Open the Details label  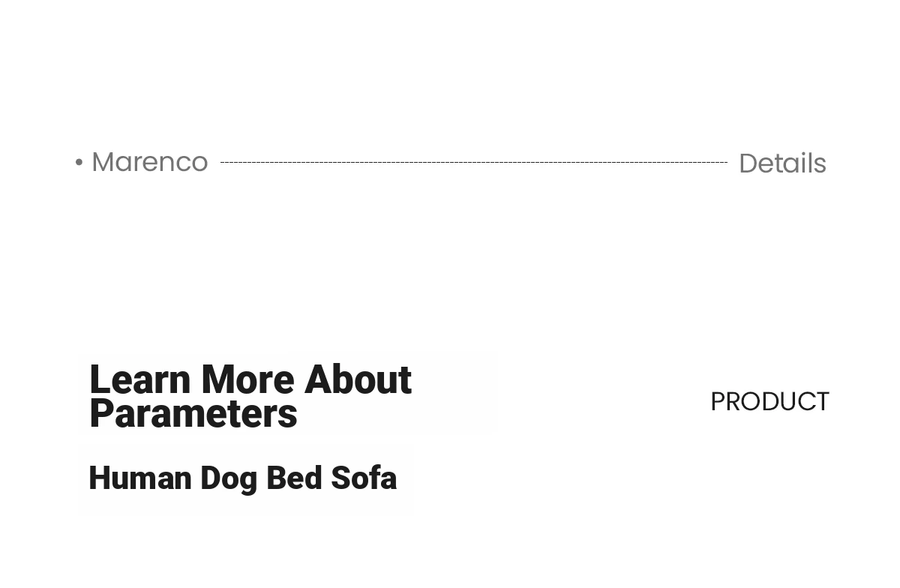tap(782, 163)
